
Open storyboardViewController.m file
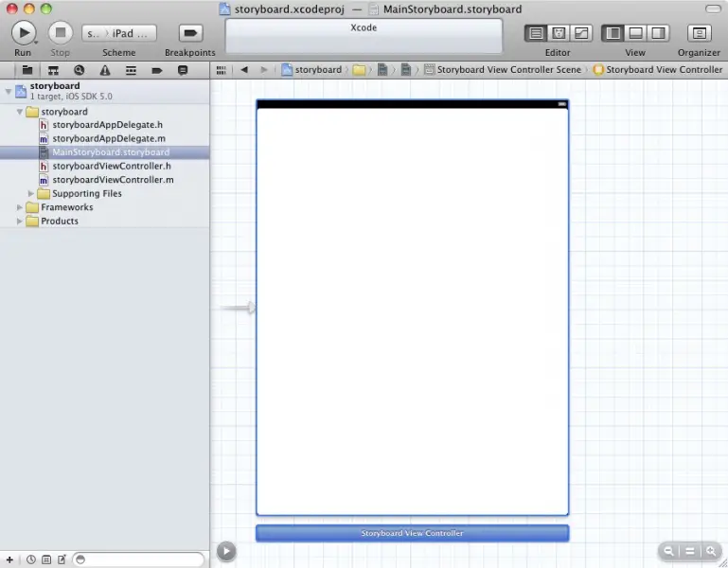coord(113,179)
